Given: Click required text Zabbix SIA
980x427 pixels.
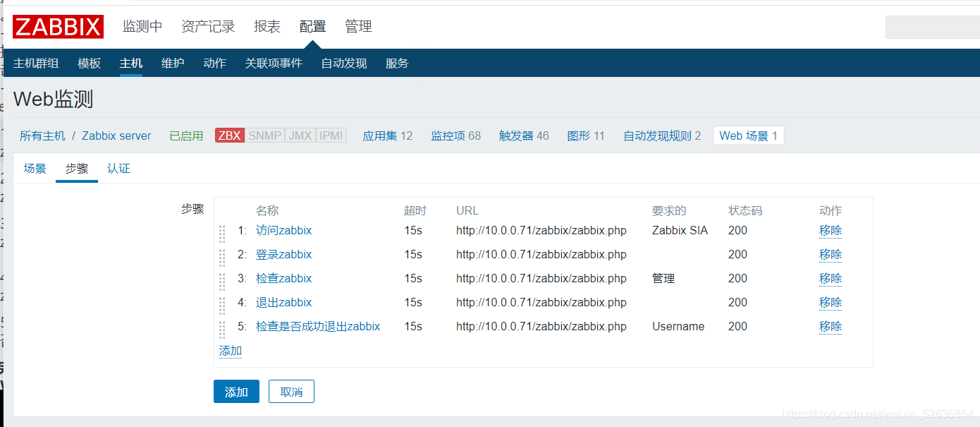Looking at the screenshot, I should (x=680, y=230).
